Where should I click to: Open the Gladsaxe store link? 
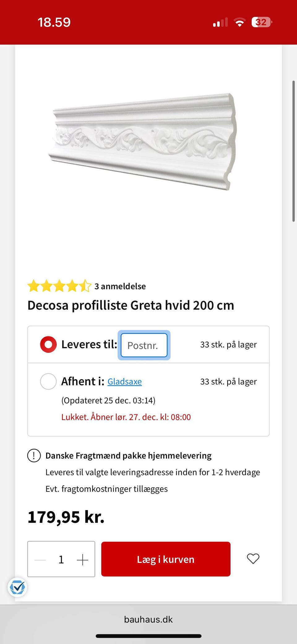tap(124, 382)
